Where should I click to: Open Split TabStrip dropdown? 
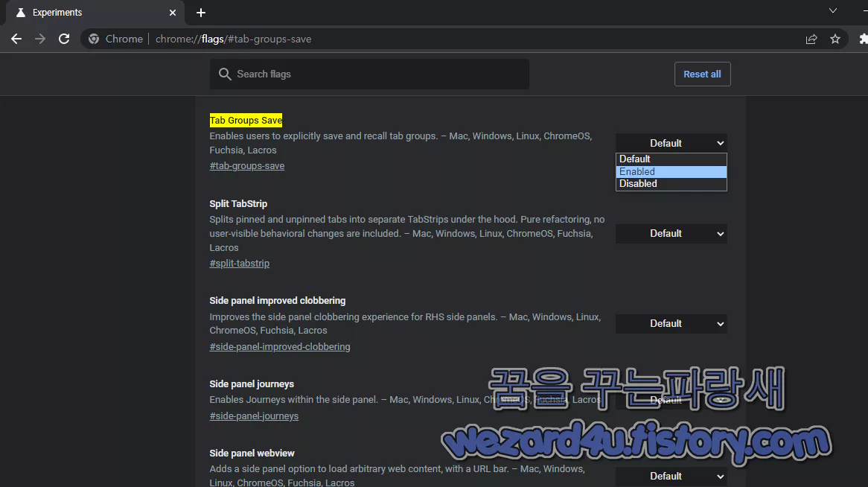(x=671, y=233)
